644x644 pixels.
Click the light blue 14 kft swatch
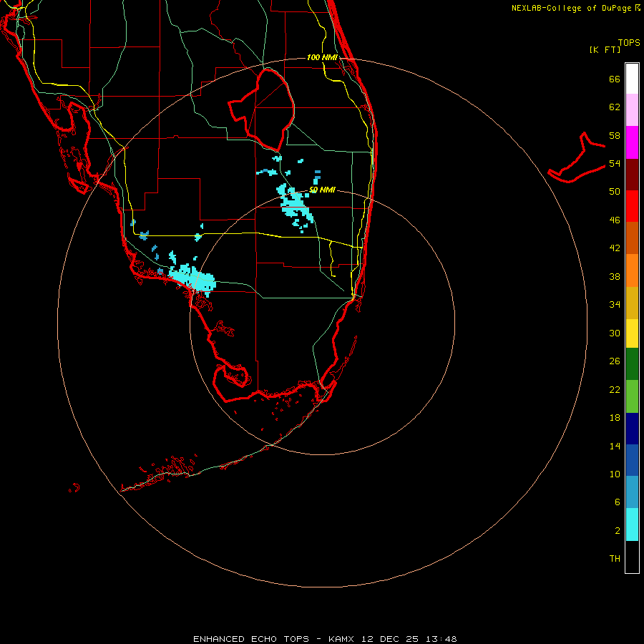(x=632, y=492)
